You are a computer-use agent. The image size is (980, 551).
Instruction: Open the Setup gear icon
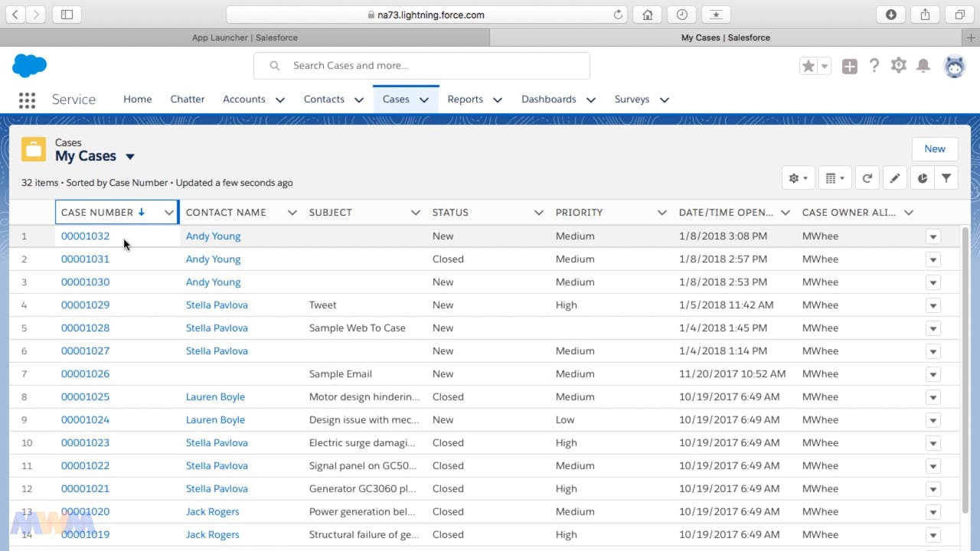click(x=899, y=67)
